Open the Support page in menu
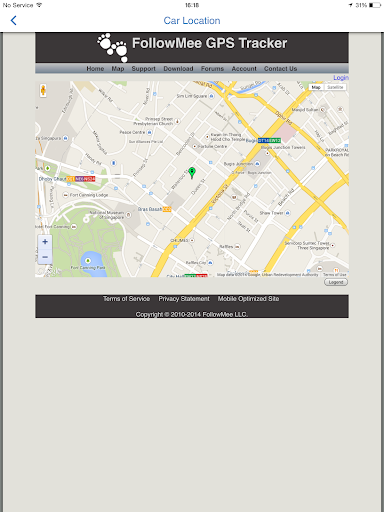This screenshot has height=512, width=384. (x=143, y=69)
